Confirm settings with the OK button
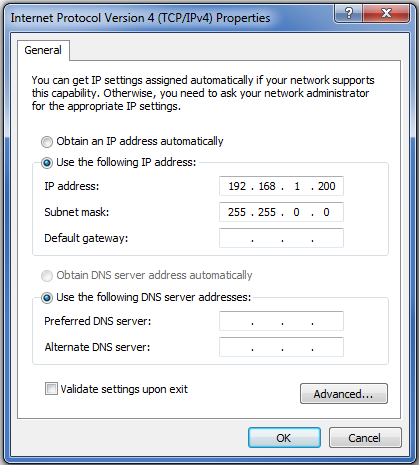Screen dimensions: 419x465 pos(284,438)
